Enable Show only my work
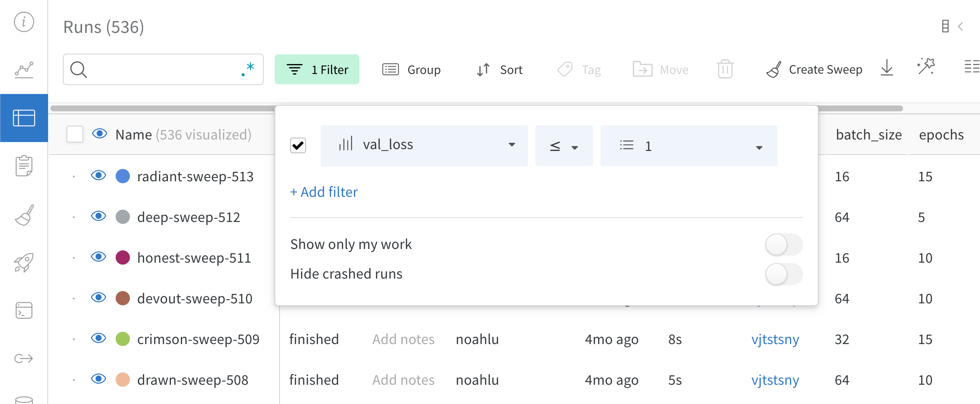Image resolution: width=980 pixels, height=404 pixels. click(783, 244)
